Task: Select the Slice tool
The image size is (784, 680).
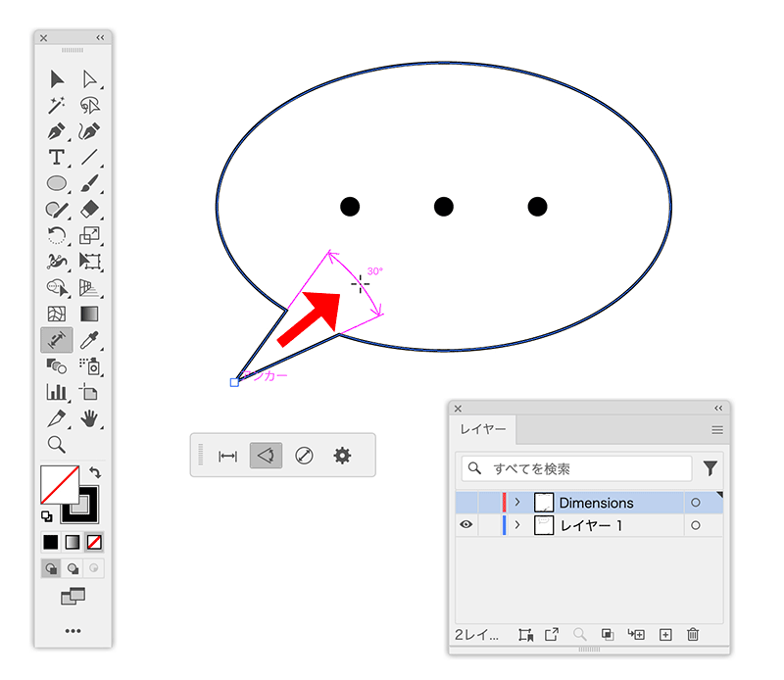Action: [x=57, y=418]
